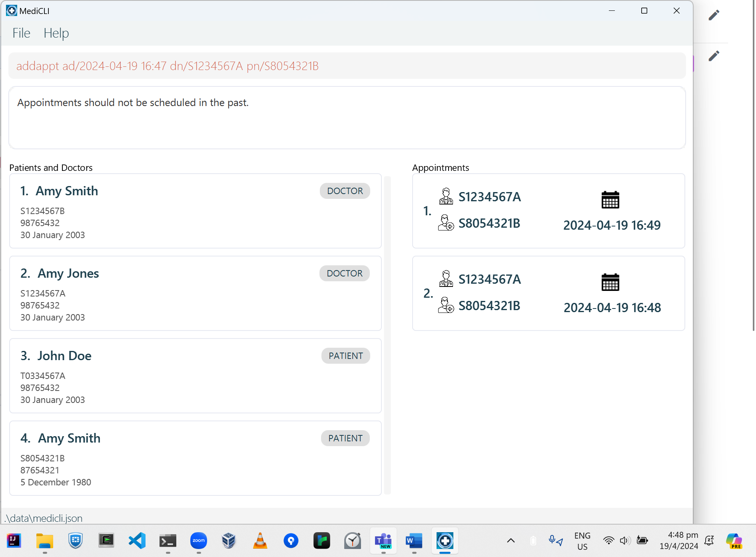
Task: Click birth date 5 December 1980
Action: 56,482
